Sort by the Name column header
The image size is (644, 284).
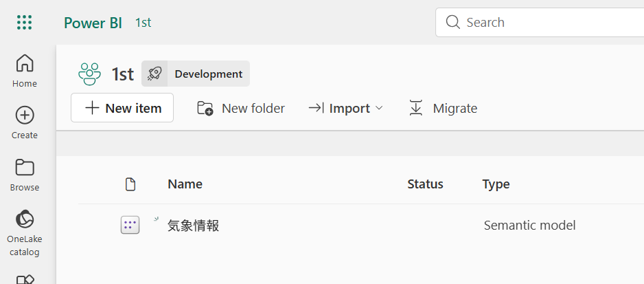pyautogui.click(x=185, y=184)
